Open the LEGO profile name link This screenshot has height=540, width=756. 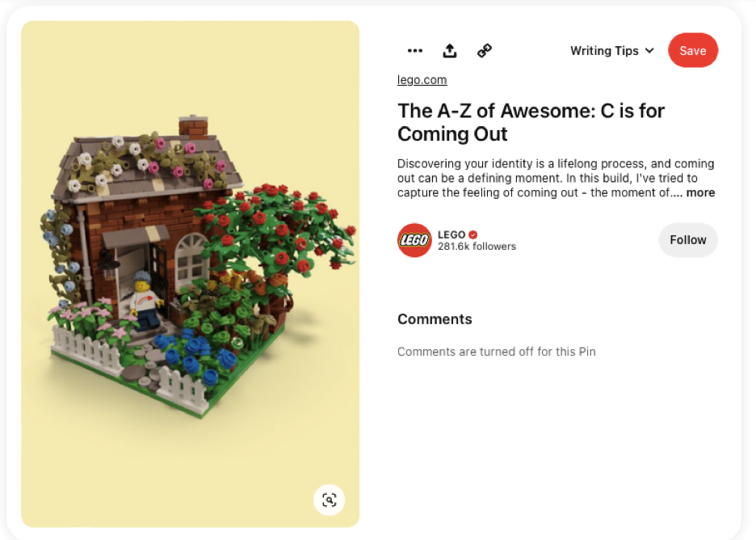[x=451, y=234]
